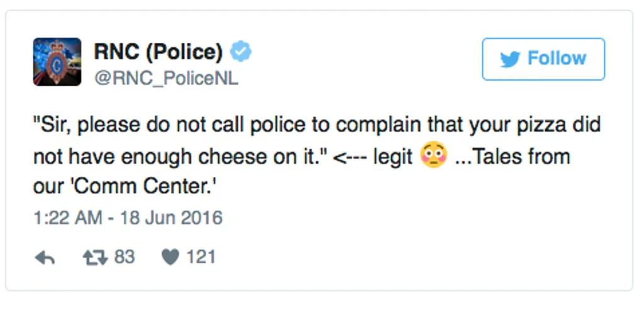Click the flushed face emoji
Screen dimensions: 644x318
[434, 155]
